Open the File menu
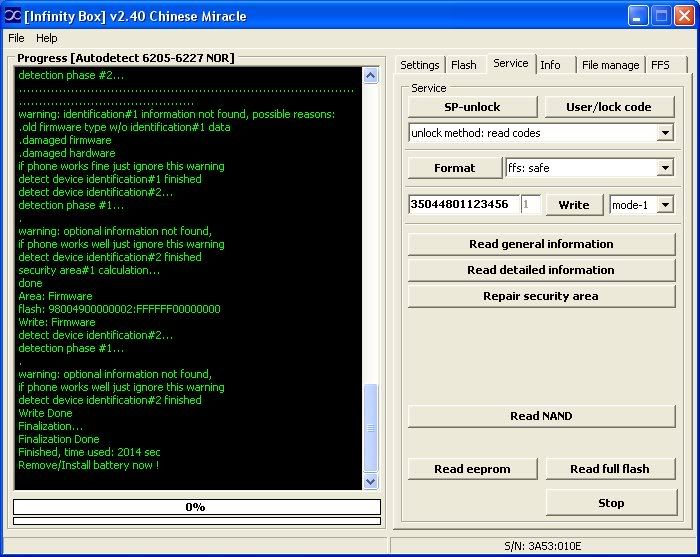Viewport: 700px width, 557px height. coord(16,38)
